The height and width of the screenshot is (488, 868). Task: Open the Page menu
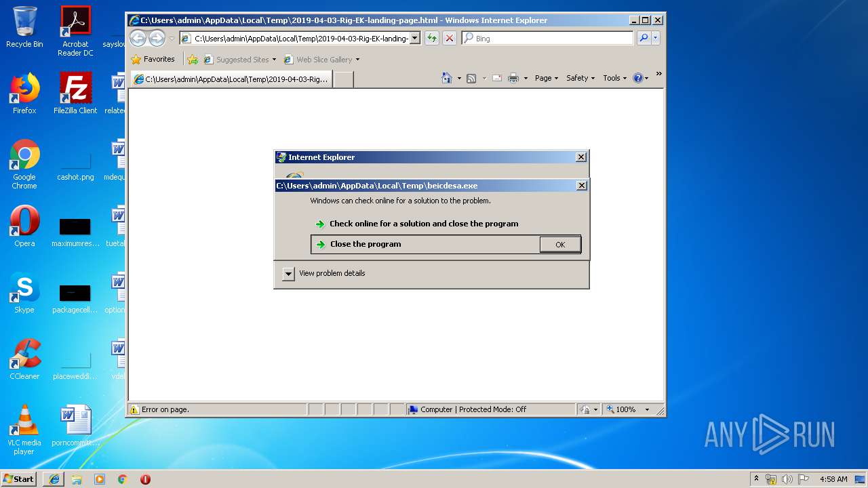547,78
